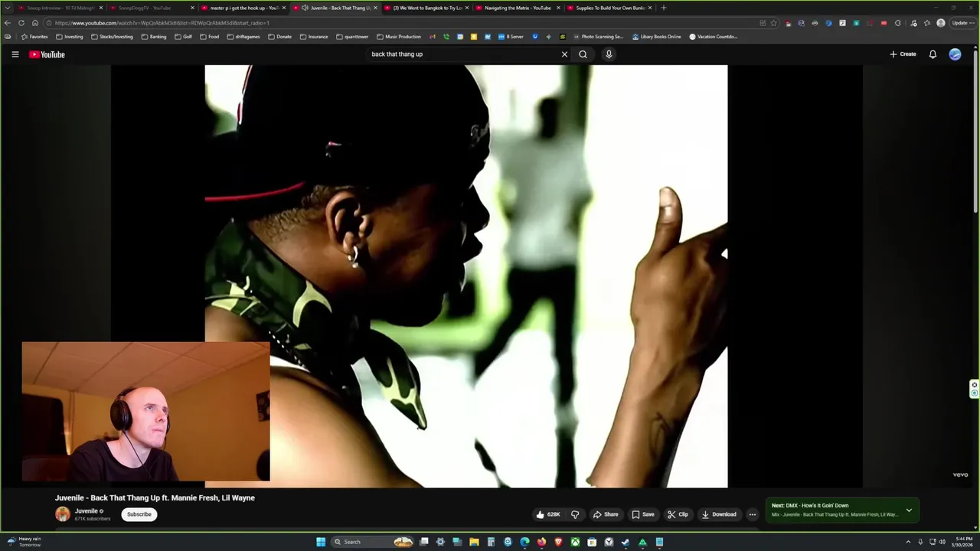Open the YouTube account avatar menu

[955, 54]
